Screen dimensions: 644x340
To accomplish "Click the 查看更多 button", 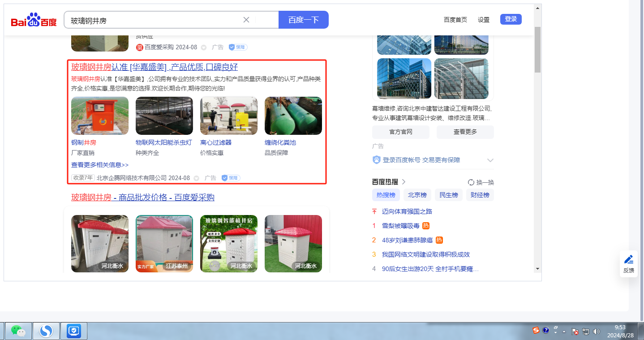I will [x=465, y=132].
